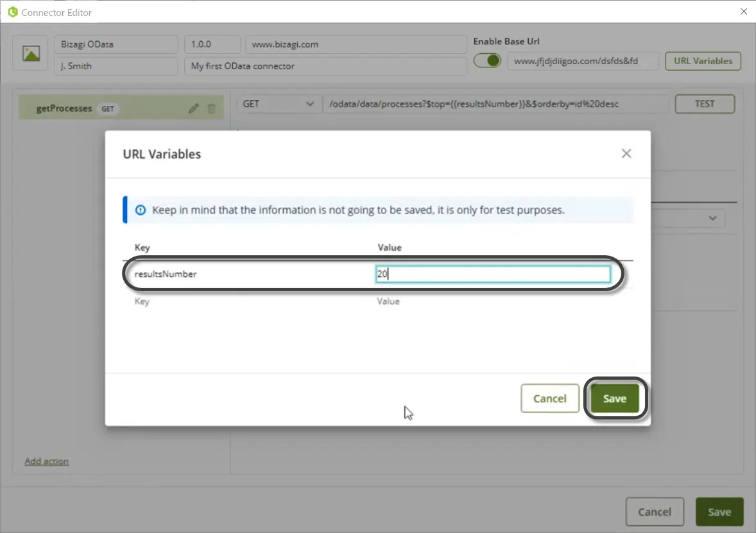Click the resultsNumber value field
The image size is (756, 533).
(493, 274)
